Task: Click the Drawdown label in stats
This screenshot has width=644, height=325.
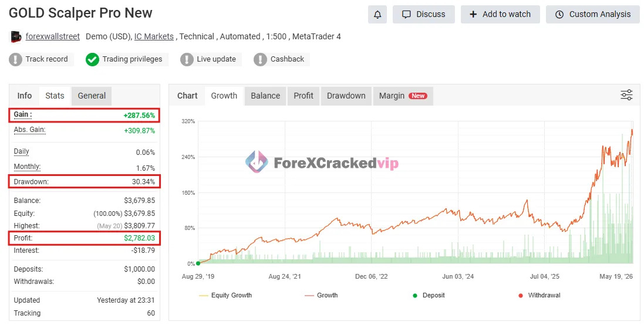Action: click(31, 182)
